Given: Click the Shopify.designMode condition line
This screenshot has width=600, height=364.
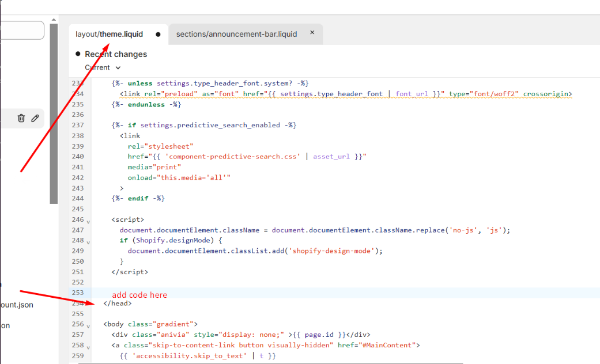Looking at the screenshot, I should point(171,240).
